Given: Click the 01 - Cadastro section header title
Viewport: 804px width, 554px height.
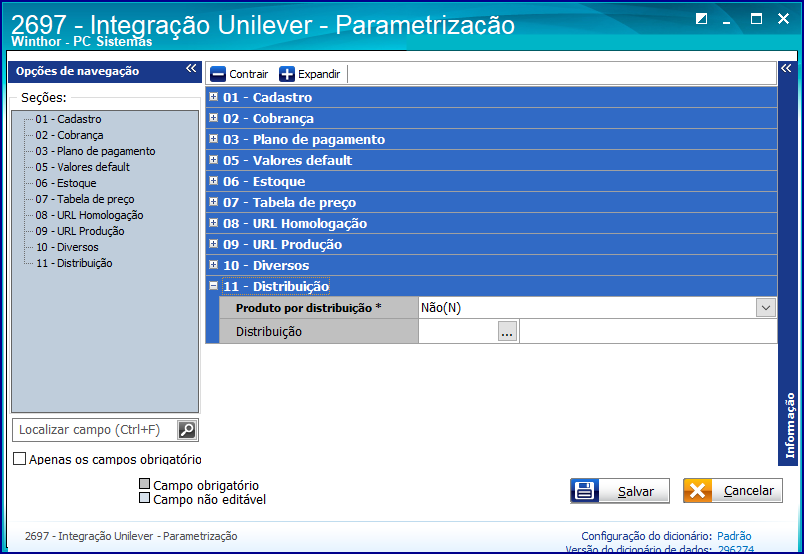Looking at the screenshot, I should point(267,97).
